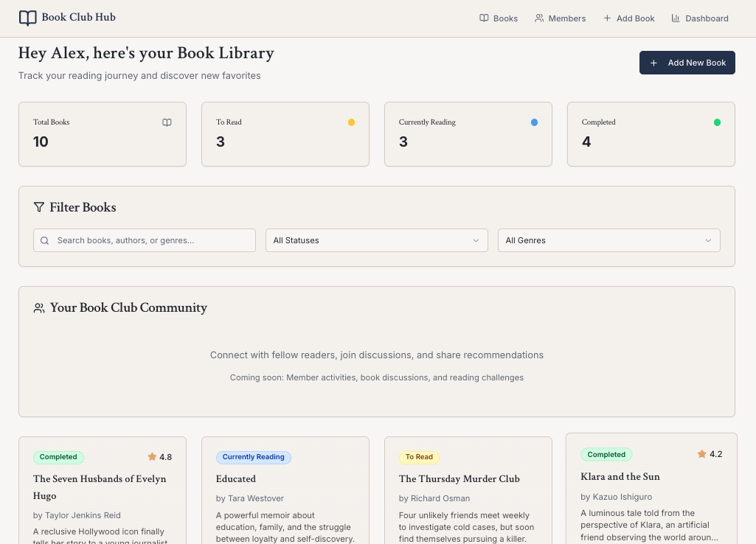Click the Book Club Hub logo icon
756x544 pixels.
27,18
